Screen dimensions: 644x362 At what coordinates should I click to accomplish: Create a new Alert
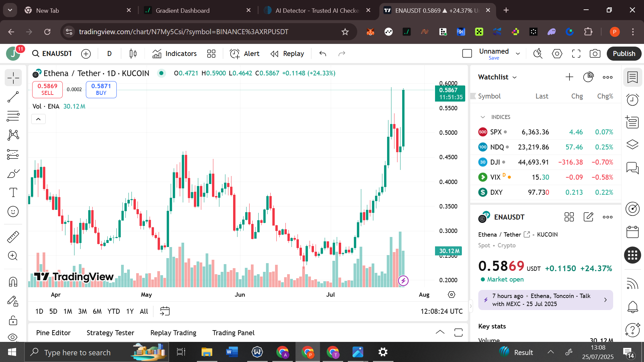coord(245,54)
